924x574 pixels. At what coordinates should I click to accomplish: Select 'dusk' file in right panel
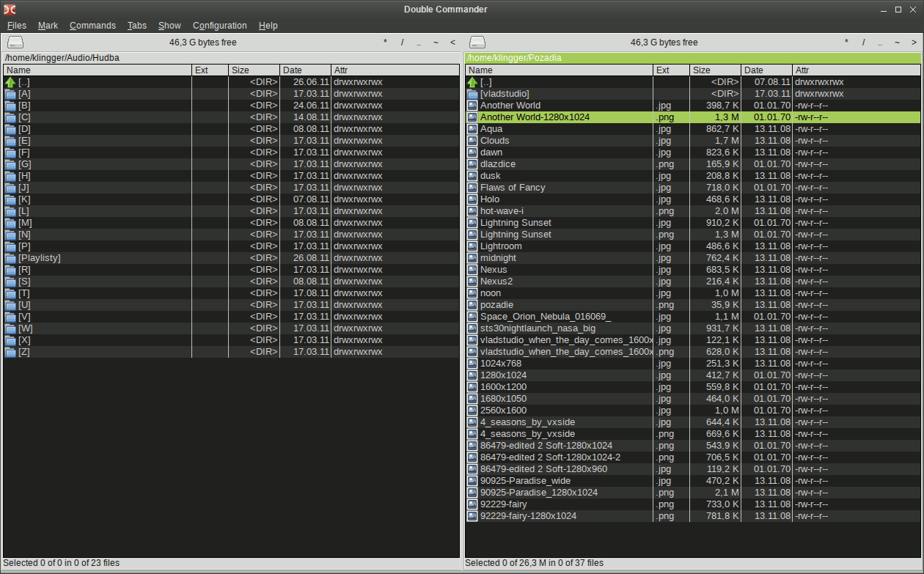click(491, 176)
